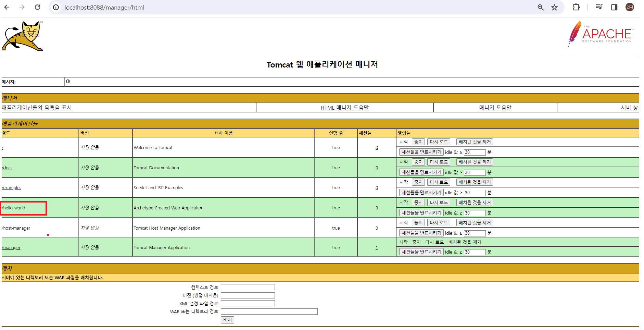Expire sessions for /examples
The height and width of the screenshot is (330, 644).
(x=421, y=193)
